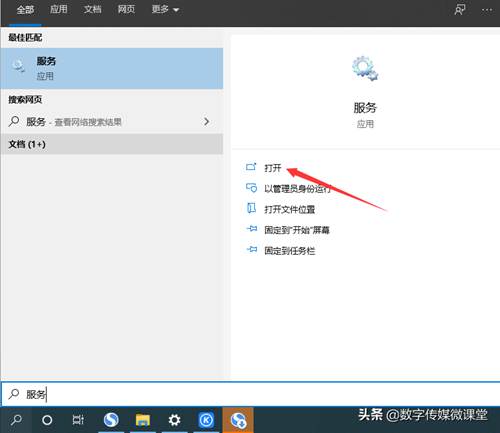
Task: Open the three-dot options menu
Action: coord(487,10)
